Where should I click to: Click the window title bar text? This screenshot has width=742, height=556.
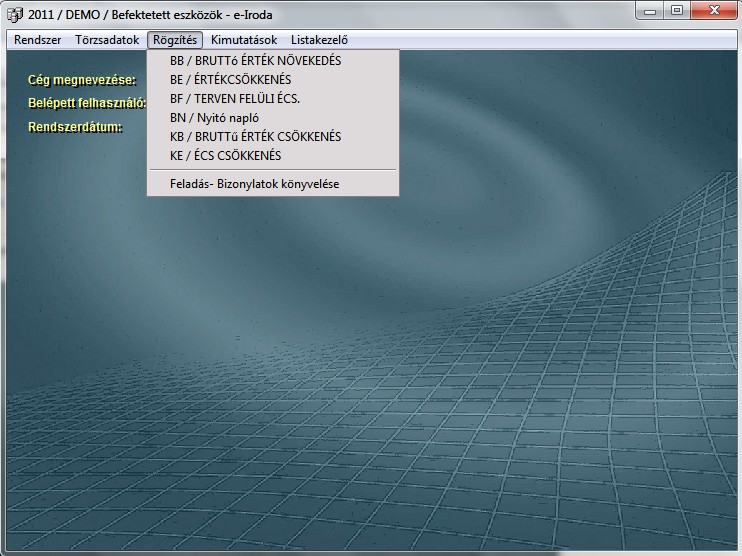(x=150, y=15)
